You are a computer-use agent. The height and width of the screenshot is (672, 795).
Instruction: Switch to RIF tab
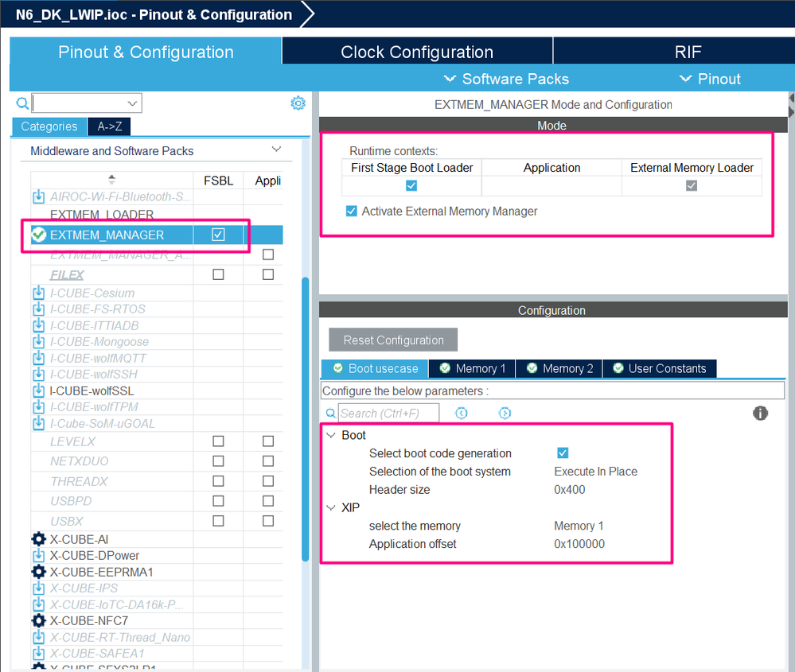coord(674,51)
